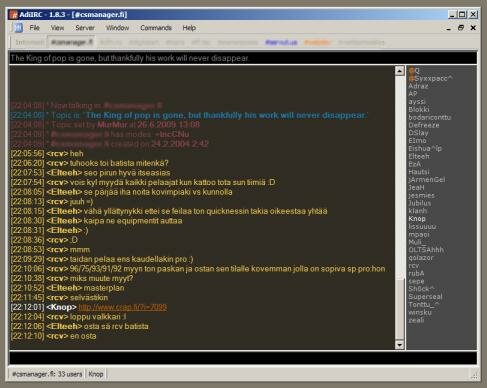The width and height of the screenshot is (487, 388).
Task: Select Sh0ck^ in the nick list
Action: (x=422, y=289)
